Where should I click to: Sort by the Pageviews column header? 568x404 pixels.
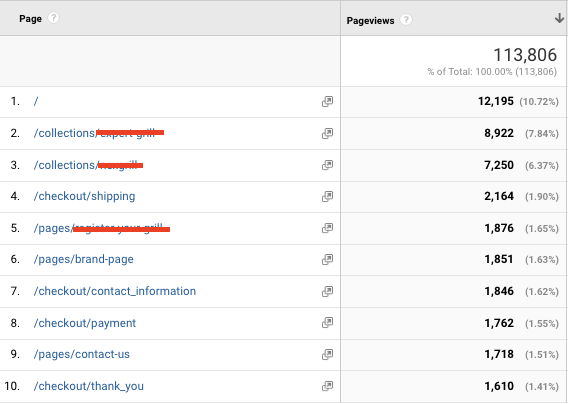point(370,21)
